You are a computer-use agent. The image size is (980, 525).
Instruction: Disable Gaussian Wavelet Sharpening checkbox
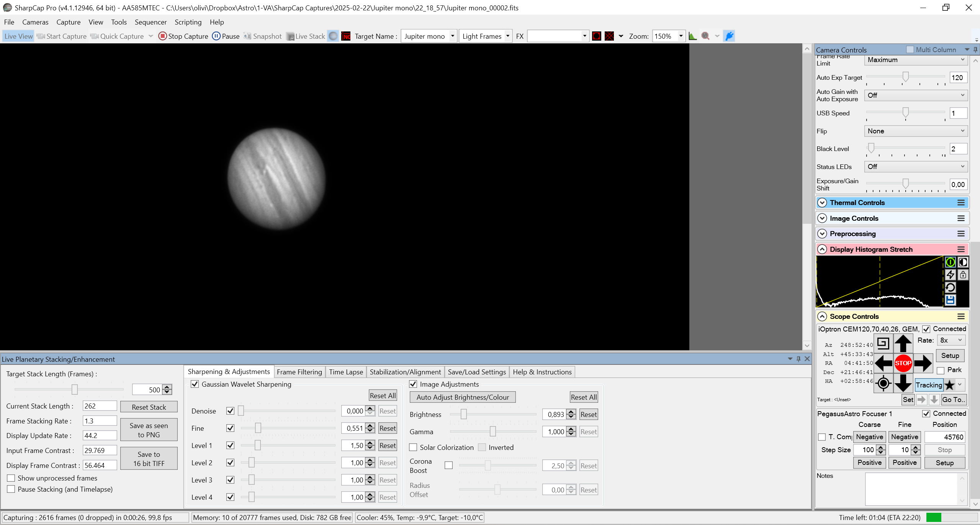[x=195, y=384]
